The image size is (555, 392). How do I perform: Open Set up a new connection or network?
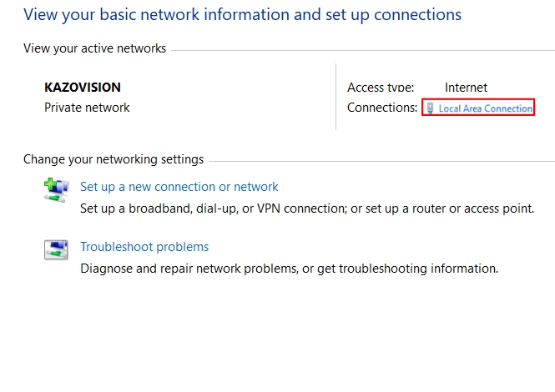tap(179, 187)
